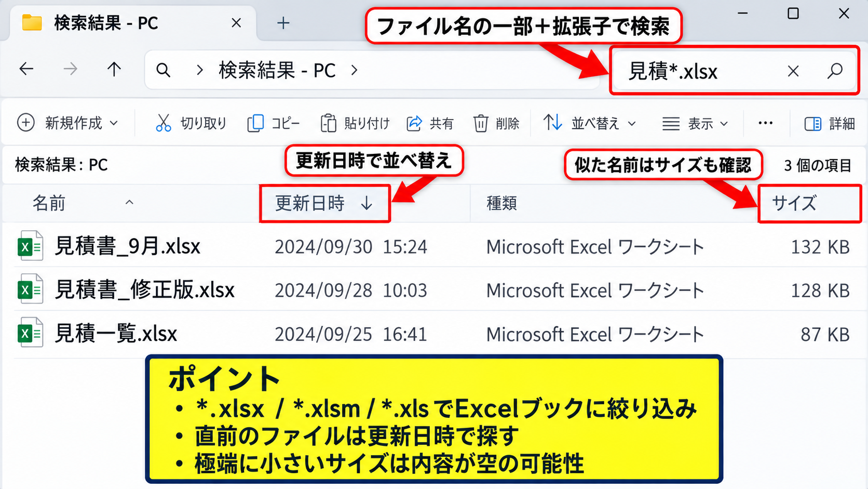868x489 pixels.
Task: Go up one folder level
Action: 114,69
